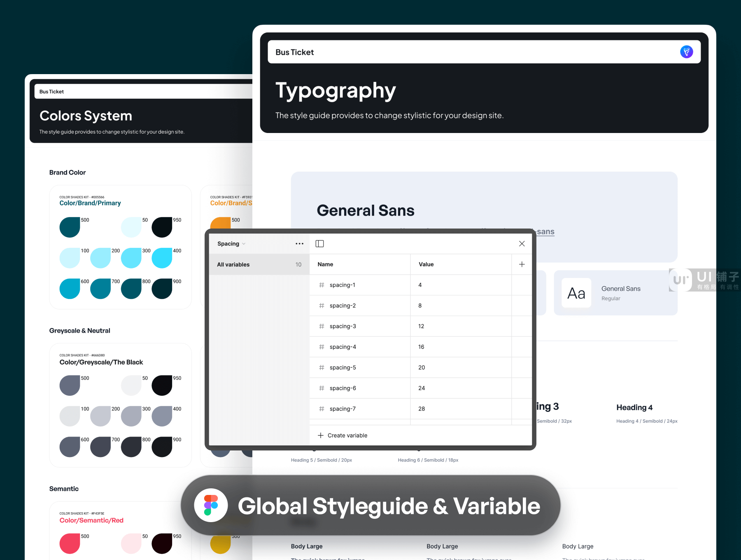The image size is (741, 560).
Task: Select the spacing-5 variable name
Action: click(x=343, y=367)
